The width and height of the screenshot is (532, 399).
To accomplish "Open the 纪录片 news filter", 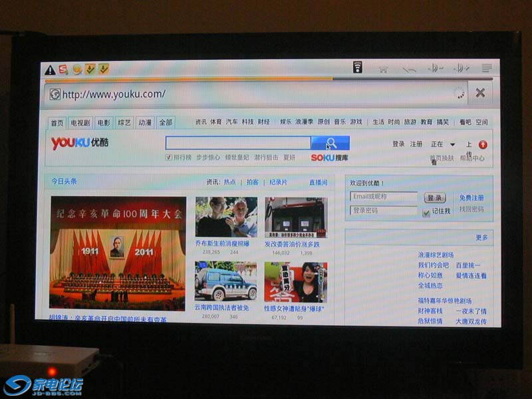I will 278,182.
